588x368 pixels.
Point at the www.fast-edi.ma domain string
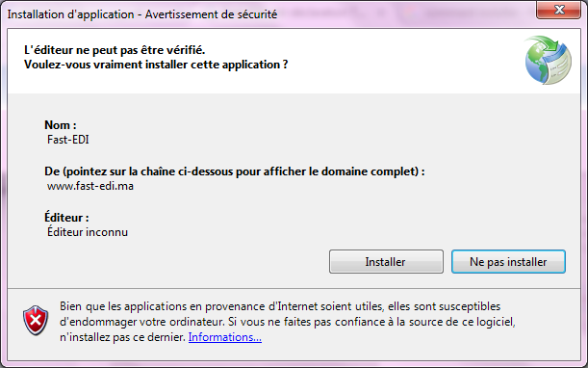(90, 186)
